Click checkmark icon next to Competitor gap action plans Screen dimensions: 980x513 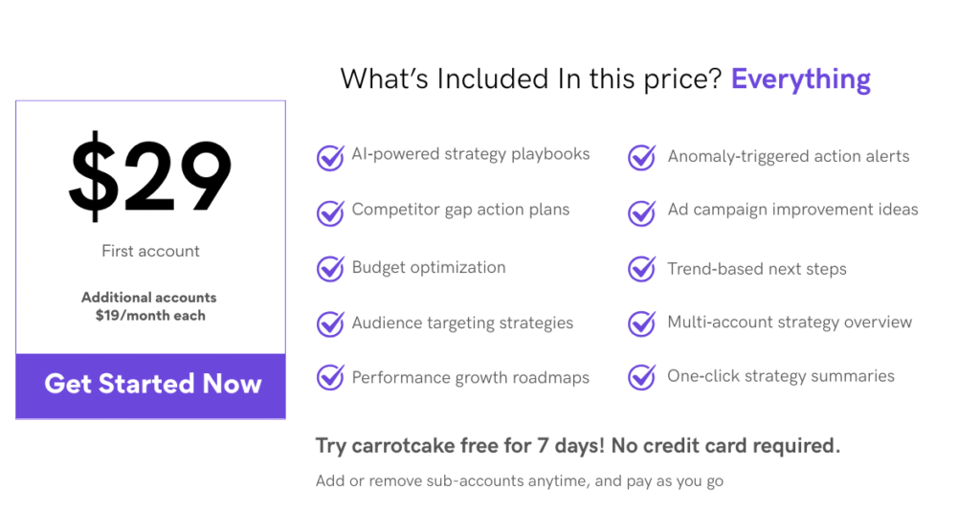click(x=330, y=212)
